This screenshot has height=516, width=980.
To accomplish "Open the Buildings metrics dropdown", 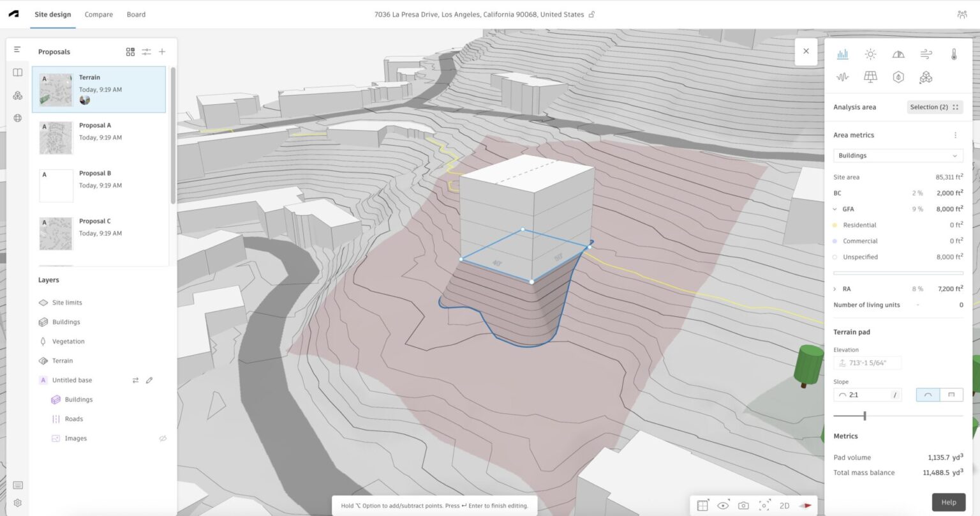I will pos(897,155).
